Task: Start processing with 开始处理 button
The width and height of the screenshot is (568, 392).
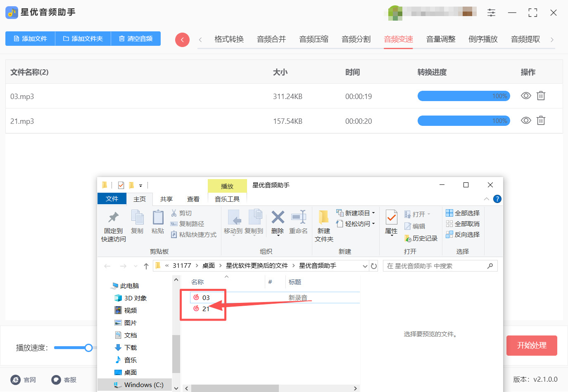Action: [532, 345]
